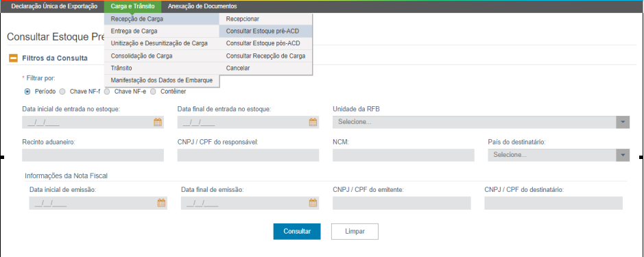Select the Chave NF-e radio option

click(x=107, y=92)
